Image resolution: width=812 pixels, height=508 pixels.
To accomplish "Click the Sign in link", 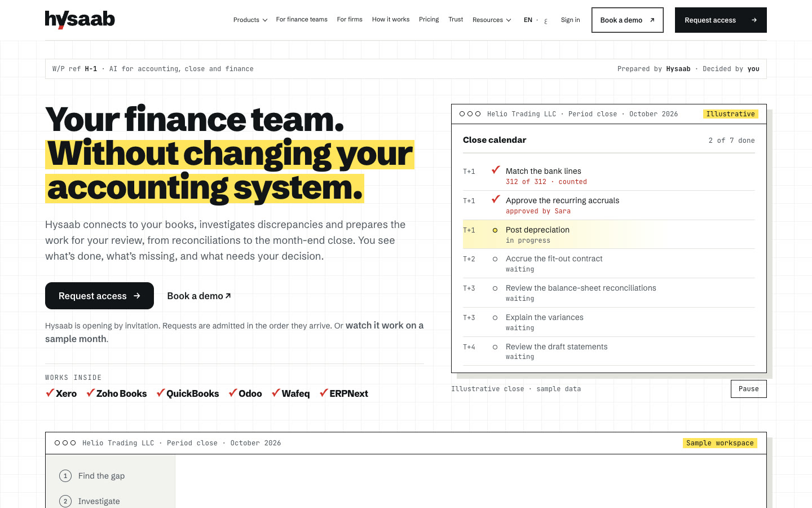I will tap(570, 20).
